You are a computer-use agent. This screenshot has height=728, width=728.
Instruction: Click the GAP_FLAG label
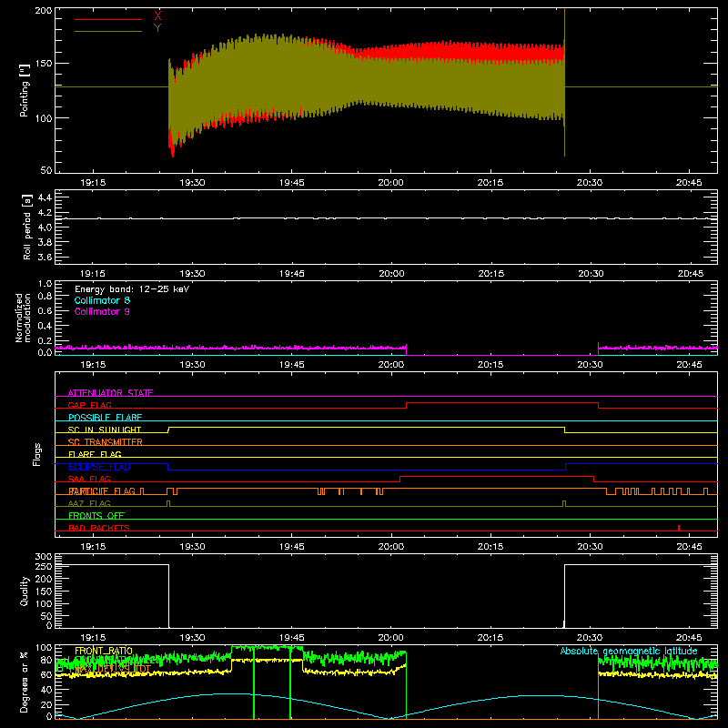[x=89, y=405]
